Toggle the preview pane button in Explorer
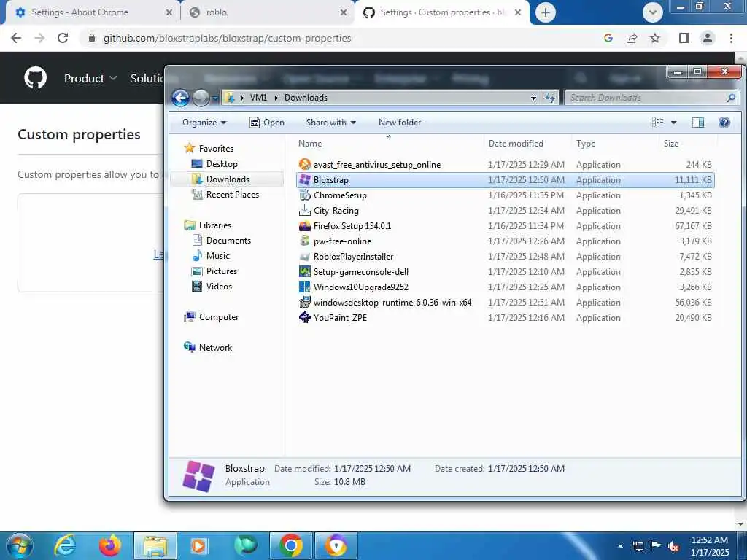747x560 pixels. 698,122
